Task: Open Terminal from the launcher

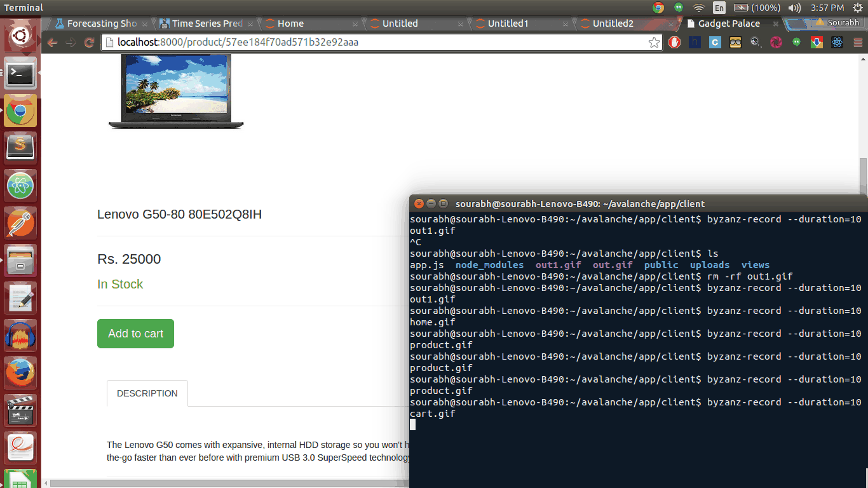Action: 21,74
